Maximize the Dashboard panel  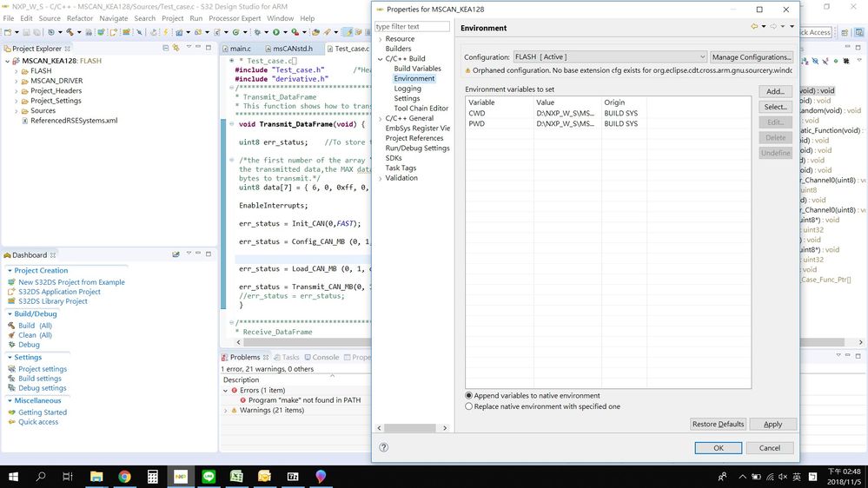209,254
